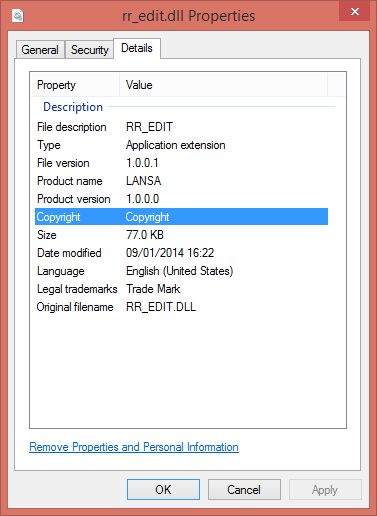
Task: Select the Product version row
Action: [x=182, y=199]
